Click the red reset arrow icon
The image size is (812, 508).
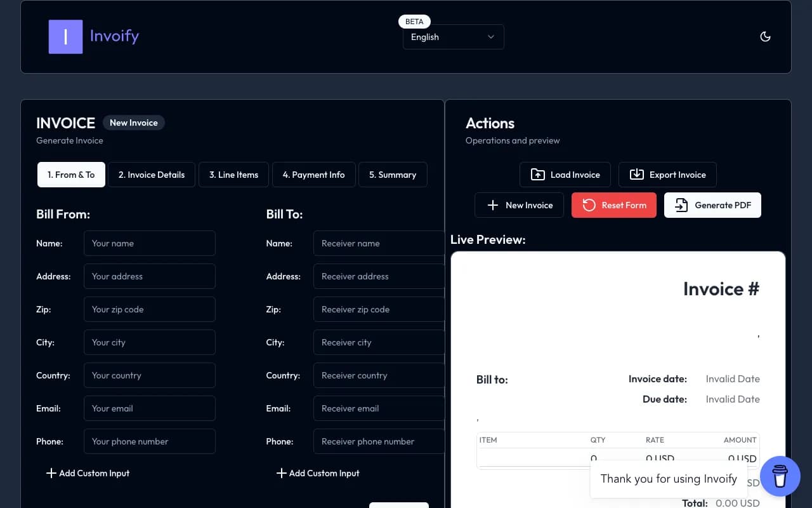pos(589,205)
